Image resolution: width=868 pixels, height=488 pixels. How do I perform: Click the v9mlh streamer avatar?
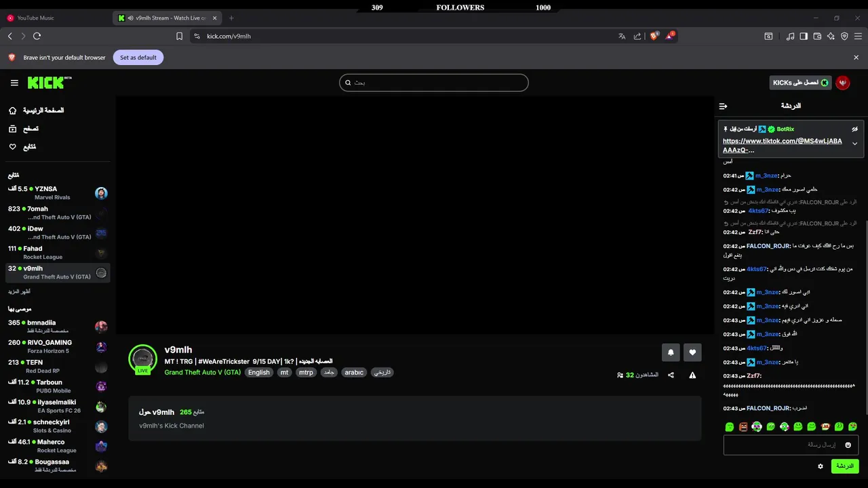142,359
